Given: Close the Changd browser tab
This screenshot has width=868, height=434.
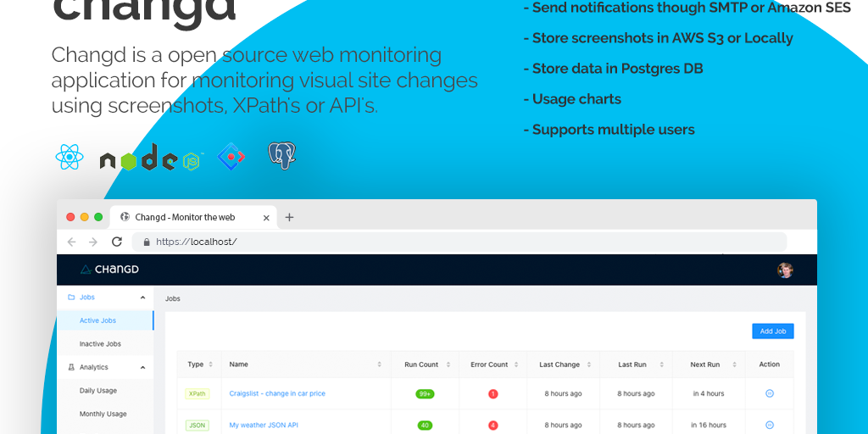Looking at the screenshot, I should [266, 218].
